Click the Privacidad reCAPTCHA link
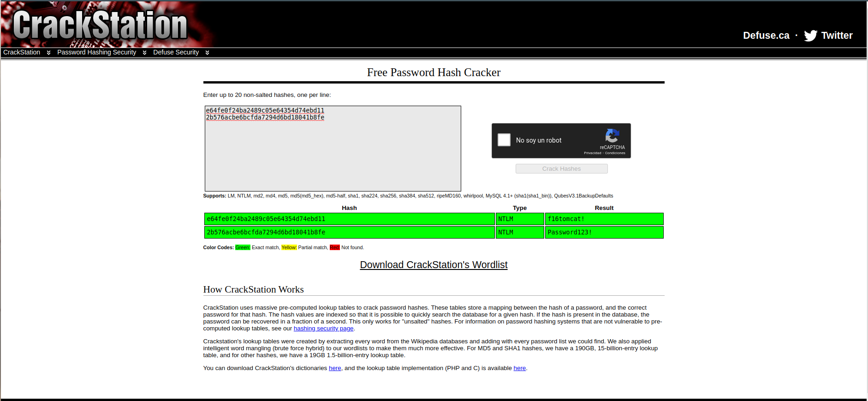This screenshot has height=401, width=868. coord(592,153)
